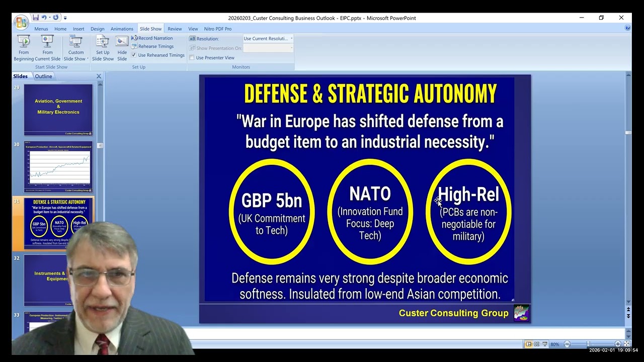The image size is (644, 362).
Task: Click Record Narration
Action: 152,38
